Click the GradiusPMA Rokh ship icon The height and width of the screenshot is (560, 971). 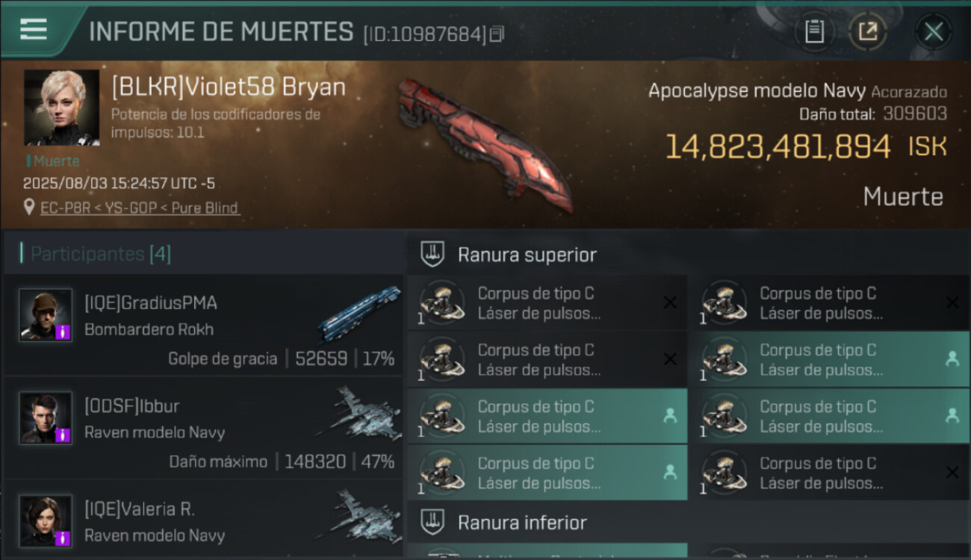coord(359,314)
